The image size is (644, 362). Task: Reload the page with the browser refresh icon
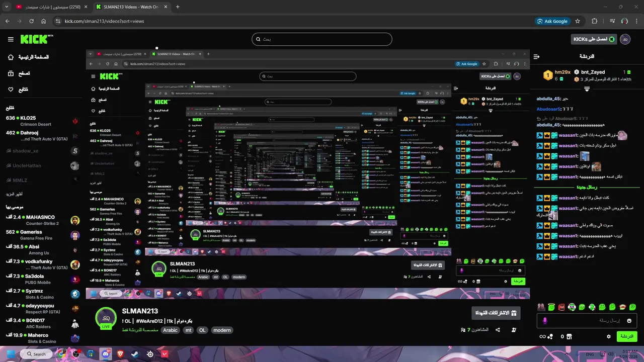[x=31, y=21]
